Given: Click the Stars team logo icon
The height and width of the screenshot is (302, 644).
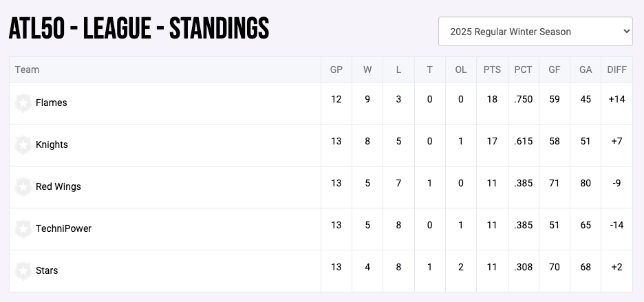Looking at the screenshot, I should [x=23, y=271].
